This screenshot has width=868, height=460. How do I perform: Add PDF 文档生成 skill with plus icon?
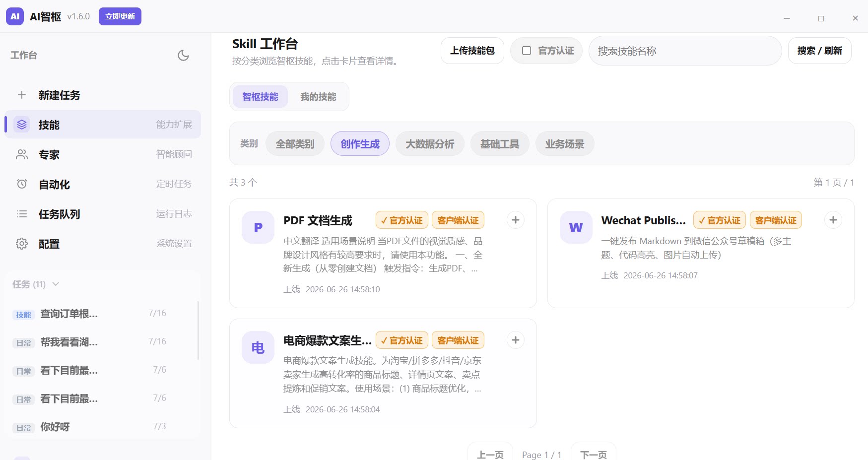click(x=516, y=220)
